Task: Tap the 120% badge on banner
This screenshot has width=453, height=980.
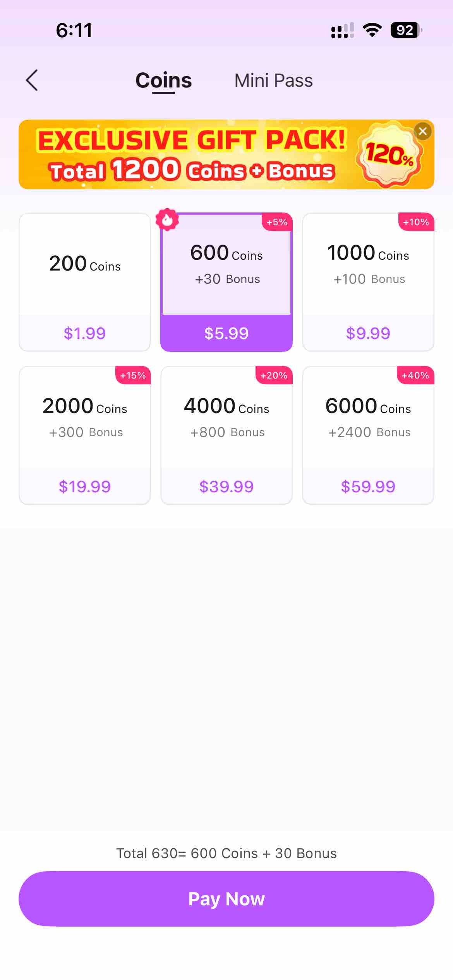Action: pos(389,155)
